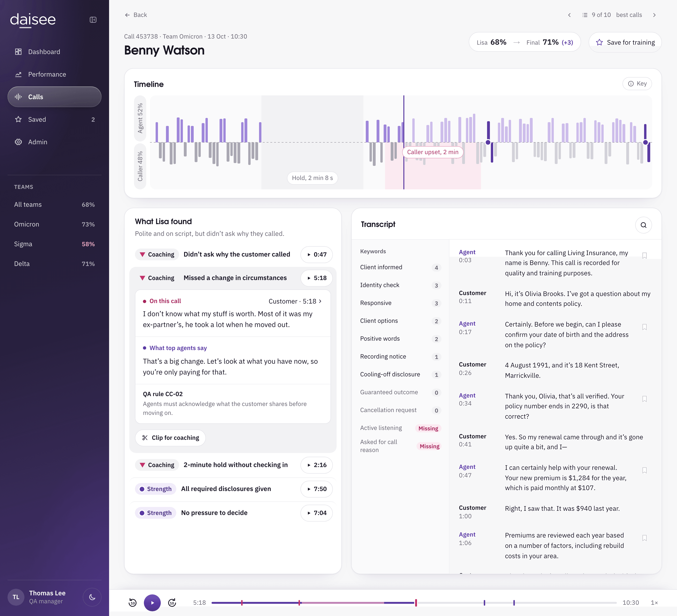Play clip at 7:50

point(316,489)
